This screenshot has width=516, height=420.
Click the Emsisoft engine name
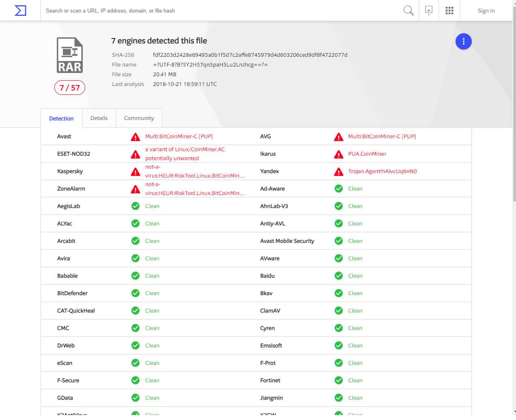[x=271, y=345]
